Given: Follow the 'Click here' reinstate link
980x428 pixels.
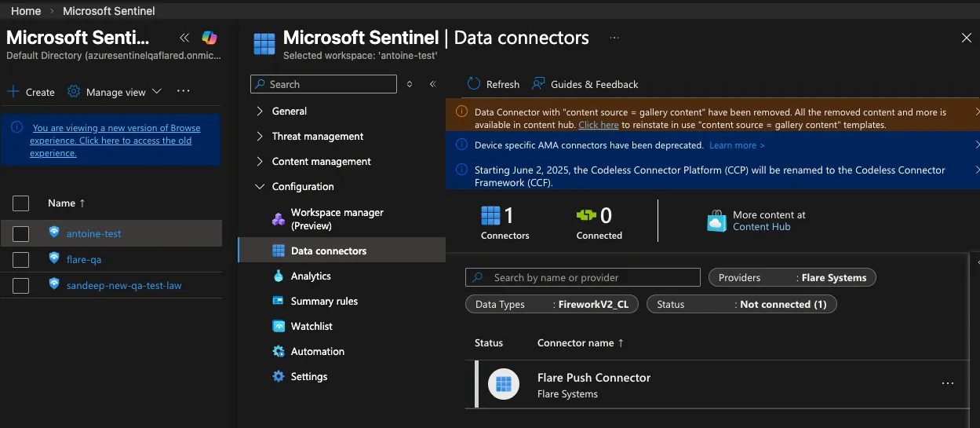Looking at the screenshot, I should [x=599, y=125].
